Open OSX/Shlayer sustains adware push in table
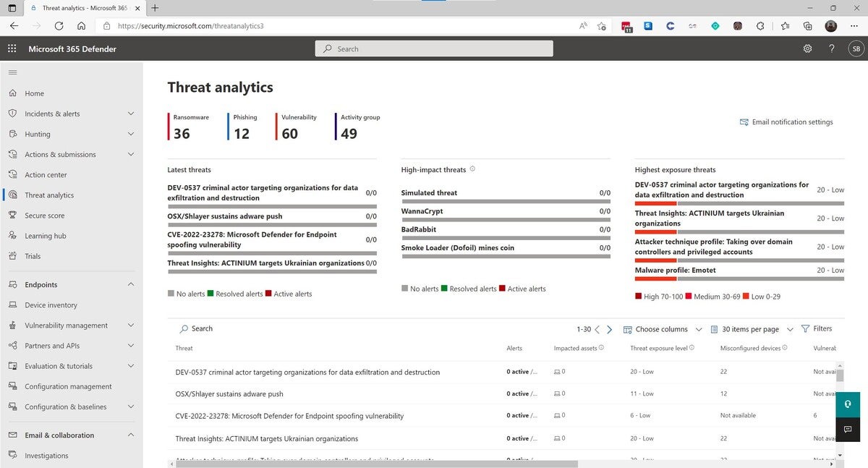868x468 pixels. coord(229,394)
